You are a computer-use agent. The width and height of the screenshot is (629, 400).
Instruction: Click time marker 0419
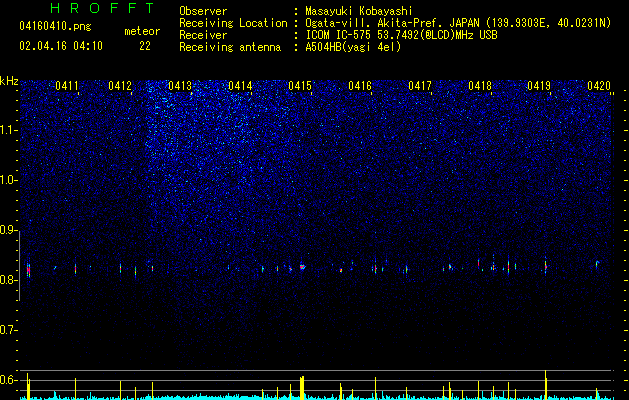[x=539, y=85]
